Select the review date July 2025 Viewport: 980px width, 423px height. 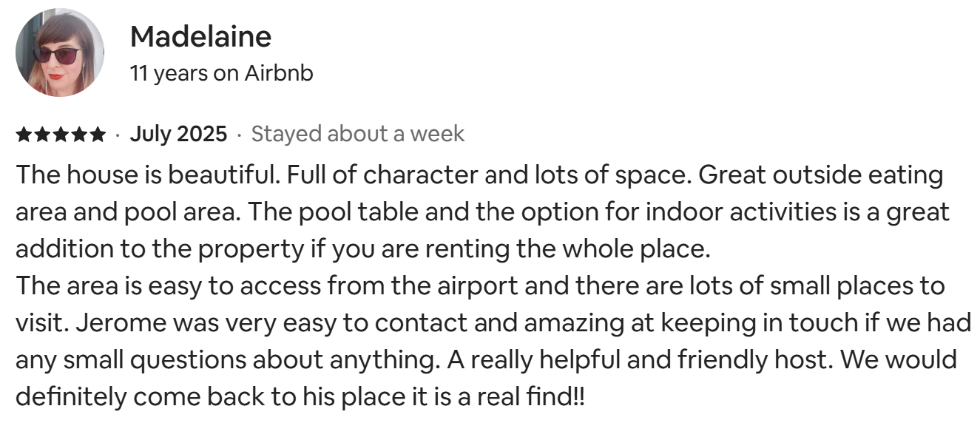click(x=179, y=134)
